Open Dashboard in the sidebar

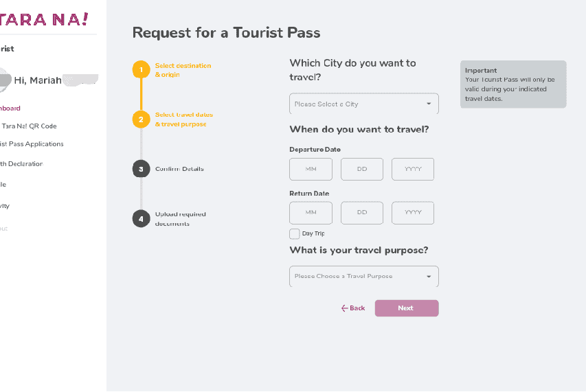[10, 108]
